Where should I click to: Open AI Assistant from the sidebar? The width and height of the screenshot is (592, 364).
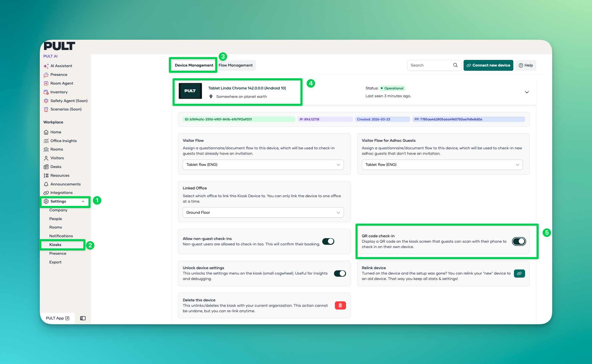click(x=61, y=66)
